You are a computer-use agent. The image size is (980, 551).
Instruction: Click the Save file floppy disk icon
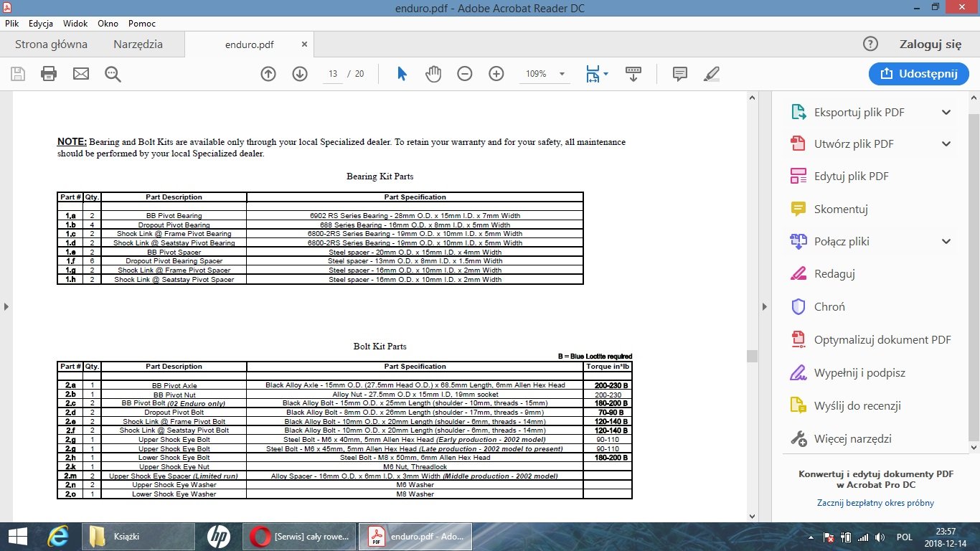pos(18,73)
